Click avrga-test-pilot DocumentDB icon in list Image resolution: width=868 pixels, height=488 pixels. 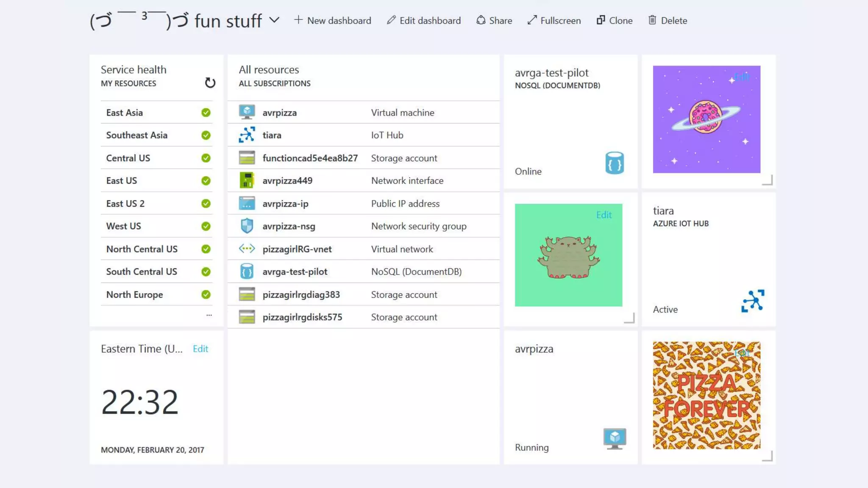click(247, 272)
